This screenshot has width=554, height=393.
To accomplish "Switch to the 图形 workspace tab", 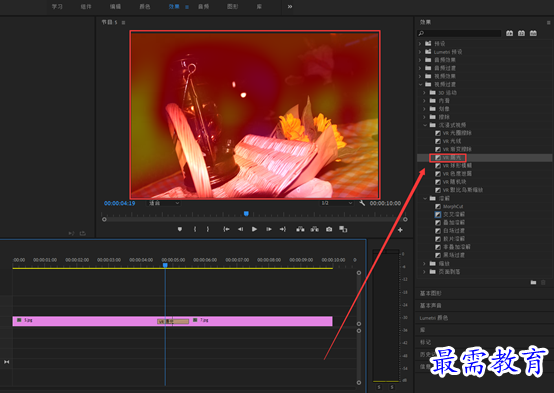I will [x=232, y=7].
